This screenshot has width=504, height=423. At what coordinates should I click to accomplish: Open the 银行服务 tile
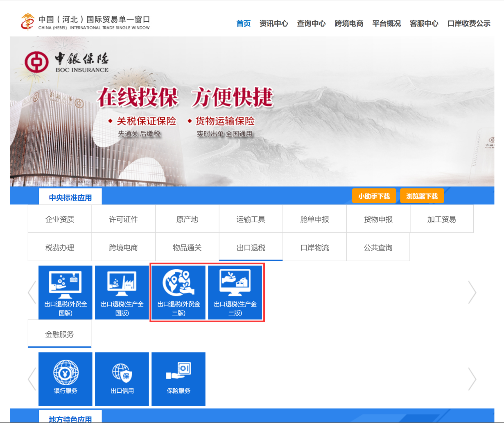coord(66,379)
